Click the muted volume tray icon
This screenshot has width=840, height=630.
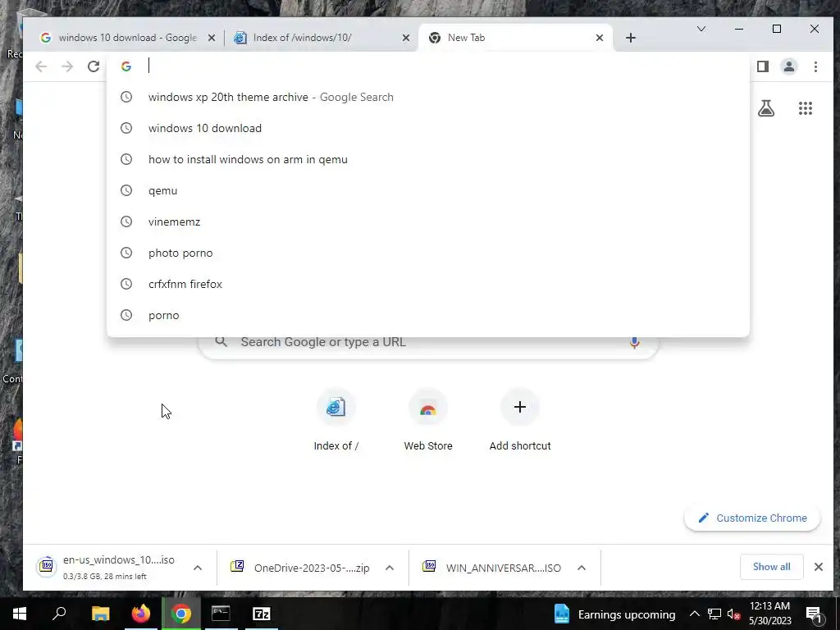click(733, 614)
